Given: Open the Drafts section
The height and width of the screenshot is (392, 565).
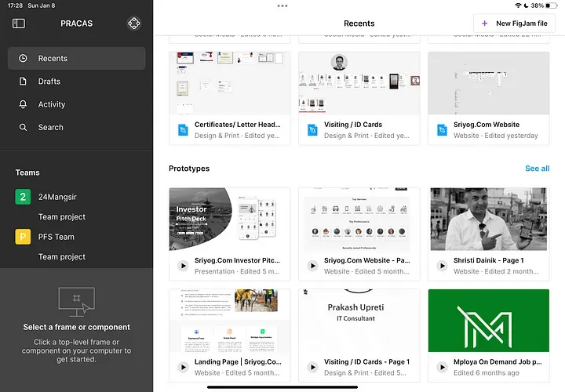Looking at the screenshot, I should click(x=76, y=82).
